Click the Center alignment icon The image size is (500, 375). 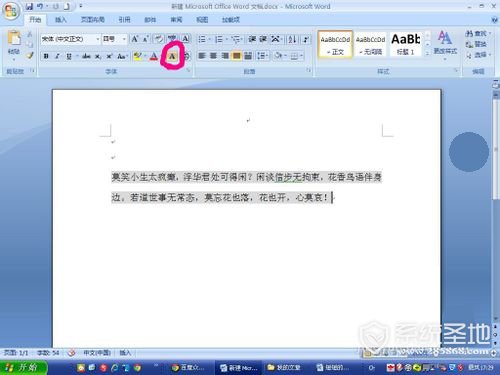coord(213,56)
